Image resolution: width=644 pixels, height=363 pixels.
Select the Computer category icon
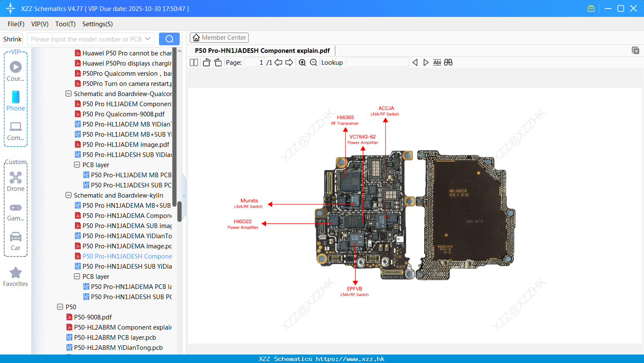(x=16, y=131)
